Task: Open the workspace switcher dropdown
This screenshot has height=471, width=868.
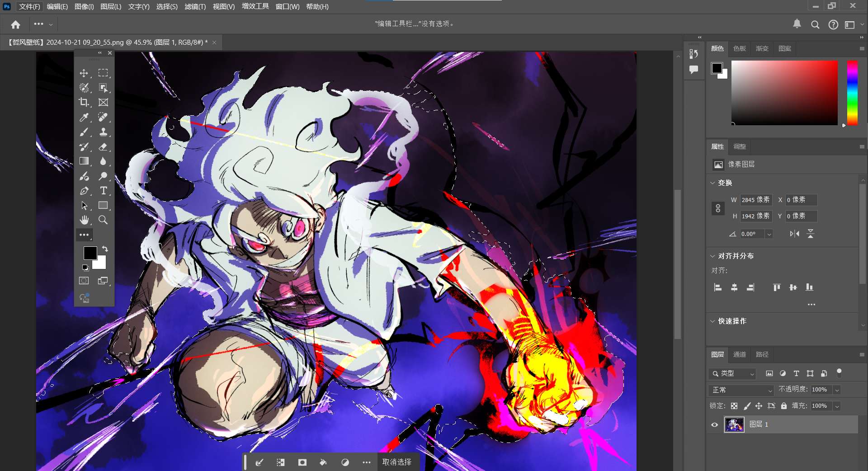Action: point(853,24)
